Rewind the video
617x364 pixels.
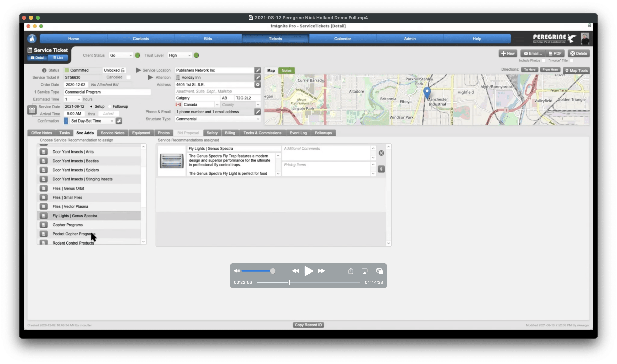(296, 271)
